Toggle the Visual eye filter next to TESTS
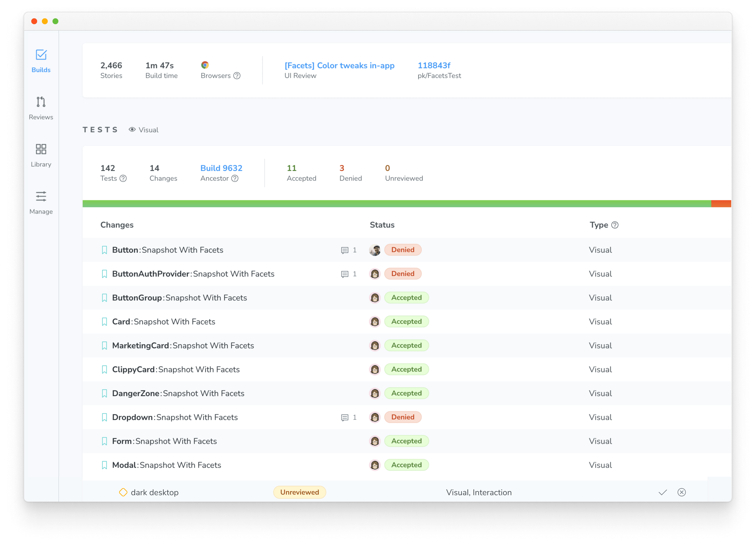 coord(132,130)
